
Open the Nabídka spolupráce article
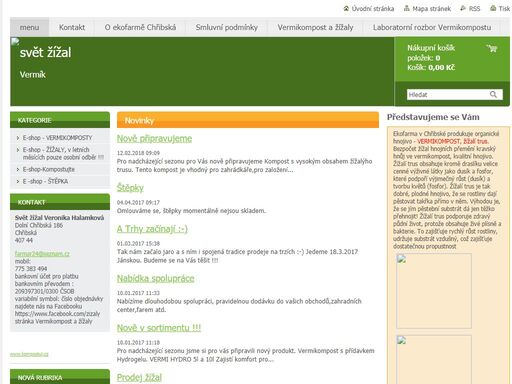point(155,278)
